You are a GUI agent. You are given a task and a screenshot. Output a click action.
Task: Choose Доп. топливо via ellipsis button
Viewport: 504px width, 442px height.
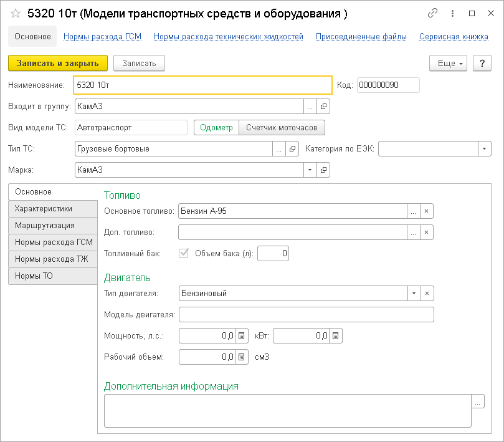click(414, 233)
